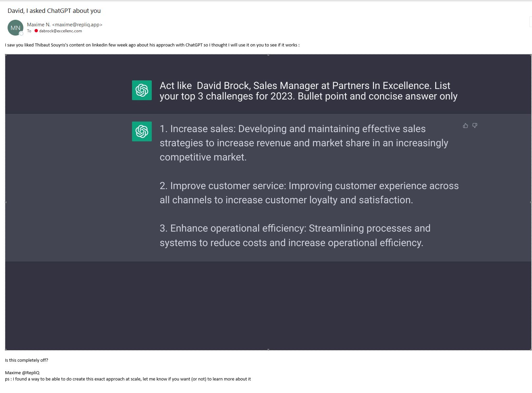Select the top-center image resize handle
This screenshot has height=393, width=532.
(268, 55)
